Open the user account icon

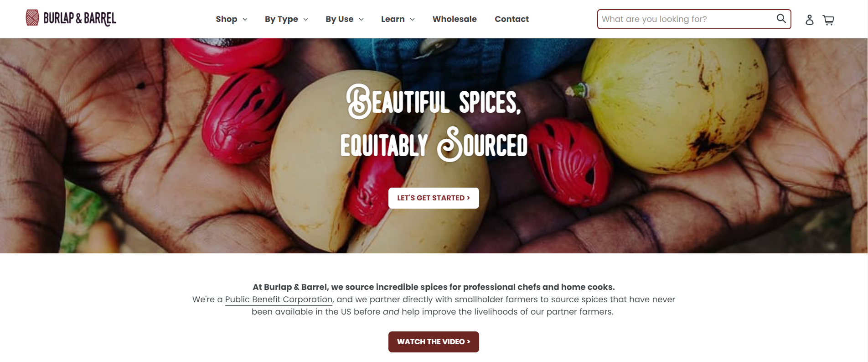(x=809, y=20)
